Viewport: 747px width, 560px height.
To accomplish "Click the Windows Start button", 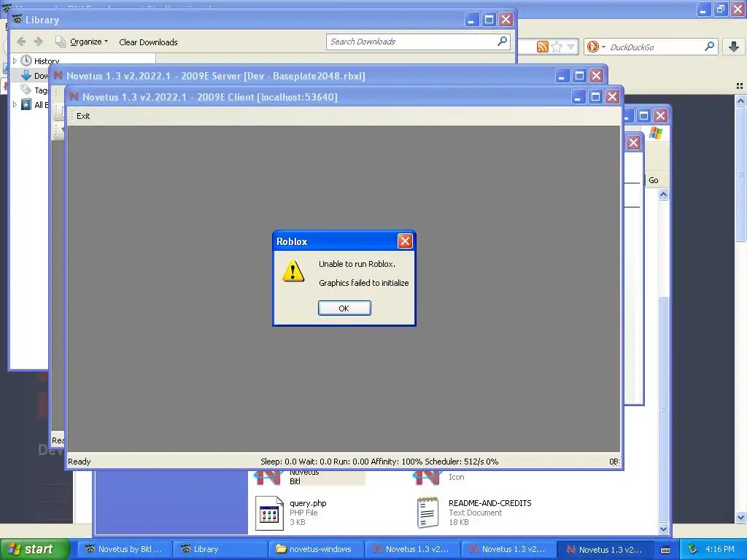I will [34, 549].
